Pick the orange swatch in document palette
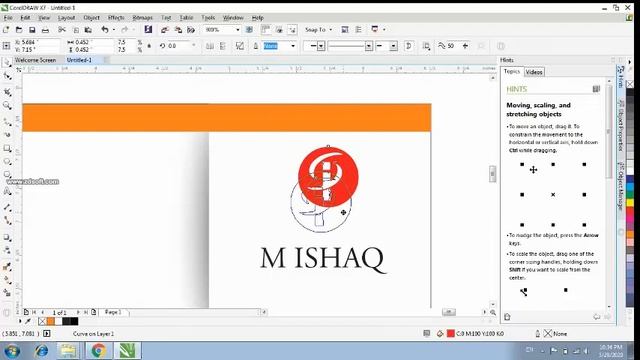Viewport: 640px width, 360px height. click(51, 322)
